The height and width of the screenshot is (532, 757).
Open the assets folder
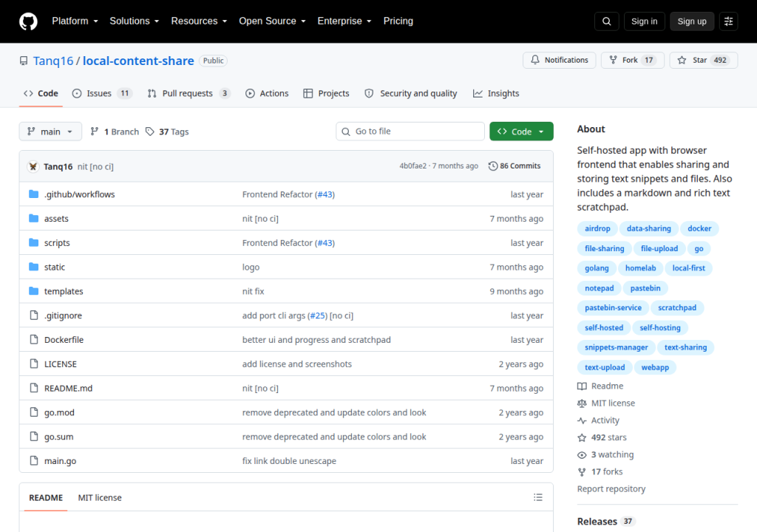[56, 218]
